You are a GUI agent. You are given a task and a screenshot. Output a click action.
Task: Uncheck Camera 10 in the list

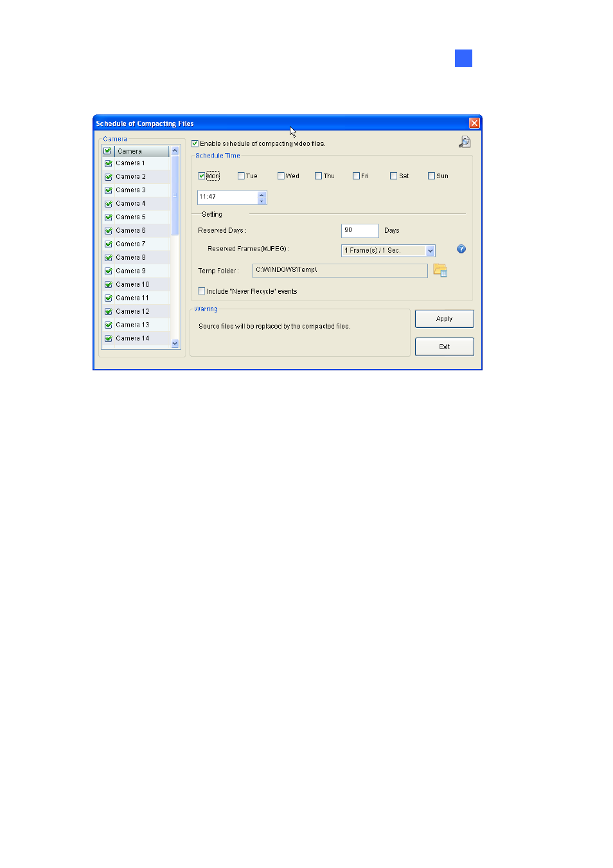tap(109, 285)
